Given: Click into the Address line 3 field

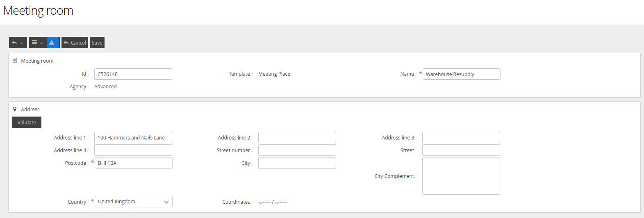Looking at the screenshot, I should [461, 137].
